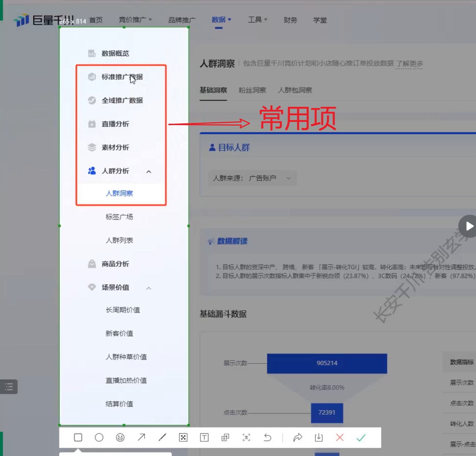Open 标签广场 in the sidebar

tap(119, 217)
